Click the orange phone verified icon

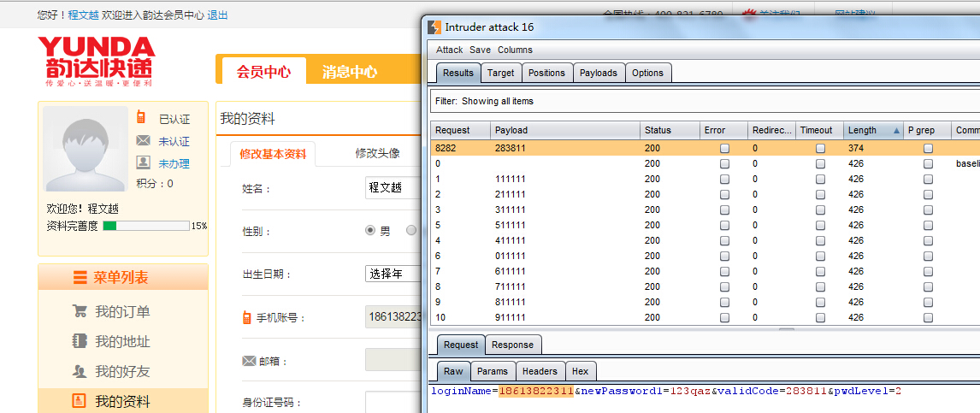pyautogui.click(x=141, y=117)
